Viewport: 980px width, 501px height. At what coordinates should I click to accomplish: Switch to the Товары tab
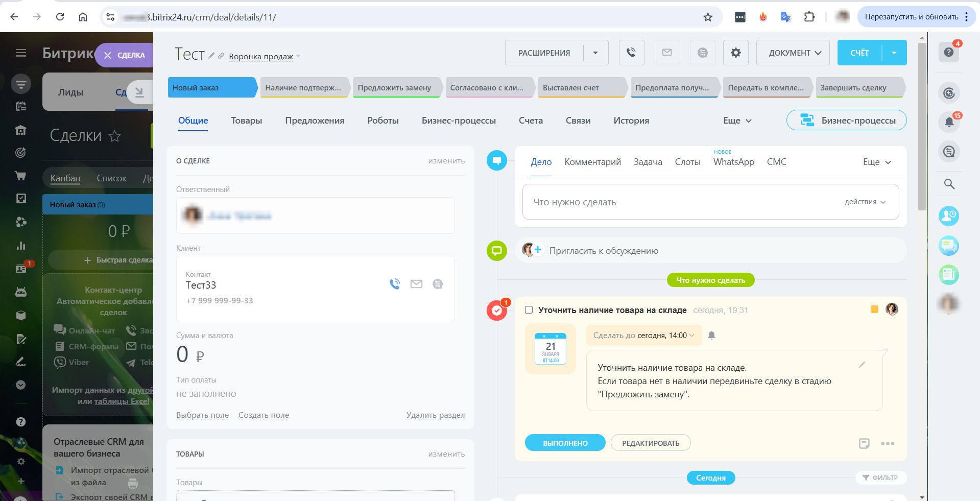click(246, 121)
